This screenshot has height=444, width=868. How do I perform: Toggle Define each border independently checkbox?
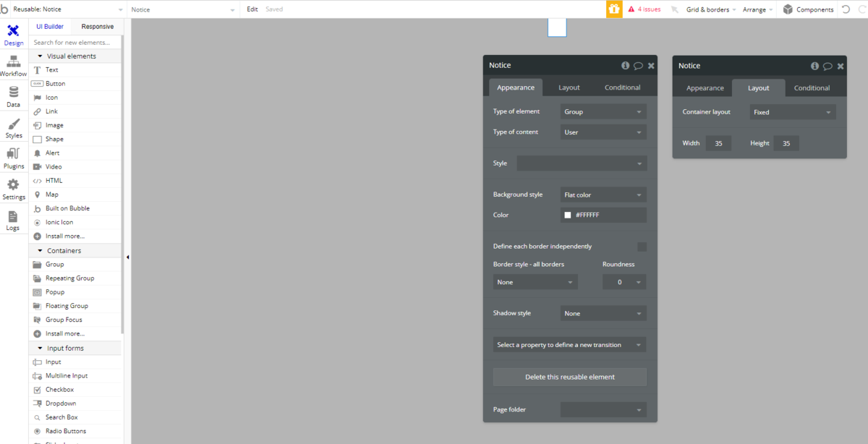tap(642, 247)
